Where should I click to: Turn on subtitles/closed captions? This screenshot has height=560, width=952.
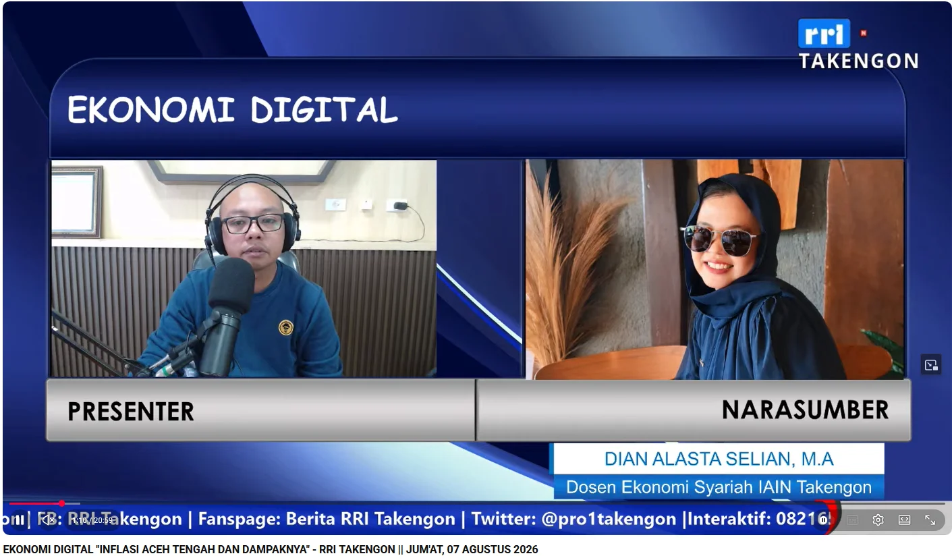point(852,520)
